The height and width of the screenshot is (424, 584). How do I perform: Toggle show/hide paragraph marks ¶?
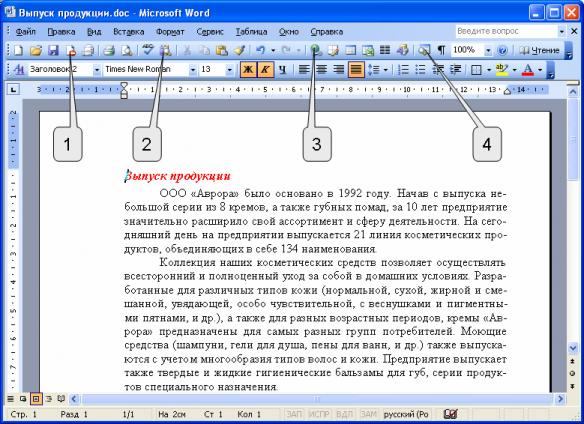pos(441,50)
